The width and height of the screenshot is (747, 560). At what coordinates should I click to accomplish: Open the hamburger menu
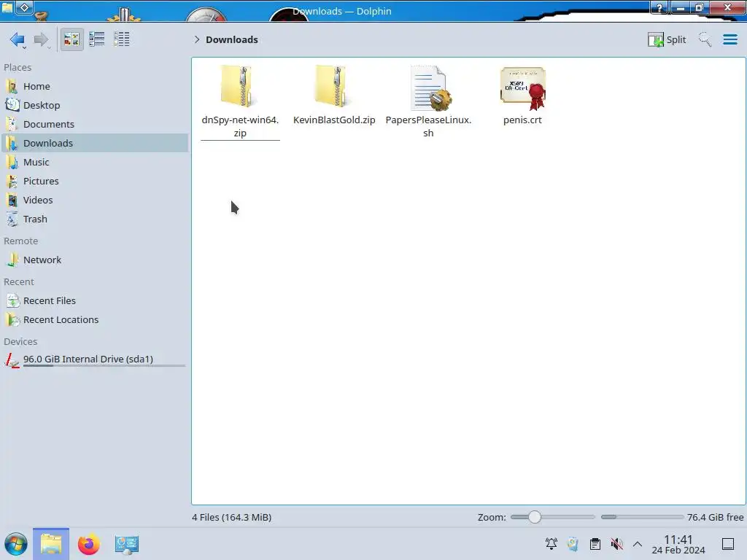pyautogui.click(x=729, y=39)
